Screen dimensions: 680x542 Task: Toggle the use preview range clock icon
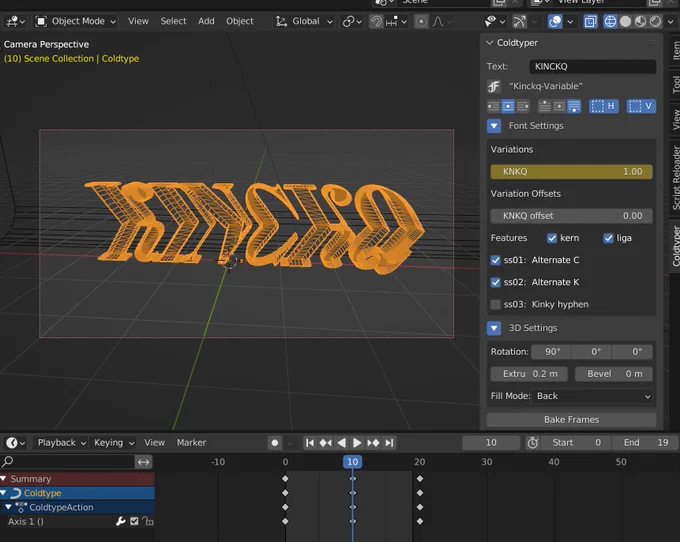(533, 443)
